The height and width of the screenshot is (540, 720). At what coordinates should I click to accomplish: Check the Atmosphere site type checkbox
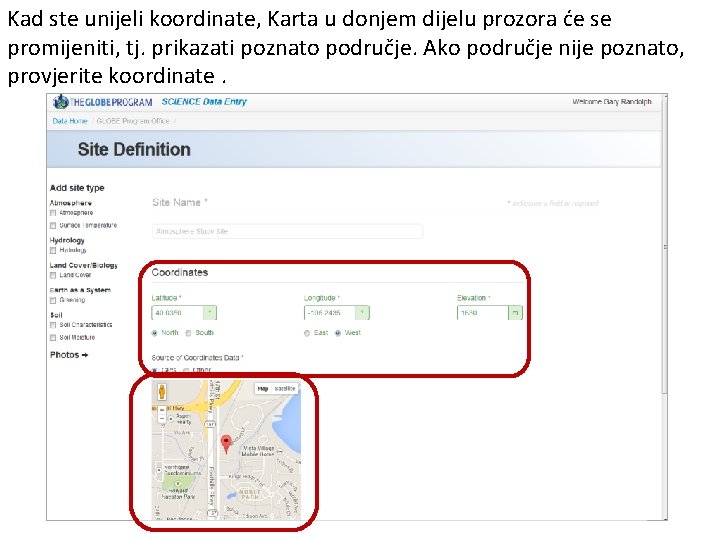pos(53,213)
